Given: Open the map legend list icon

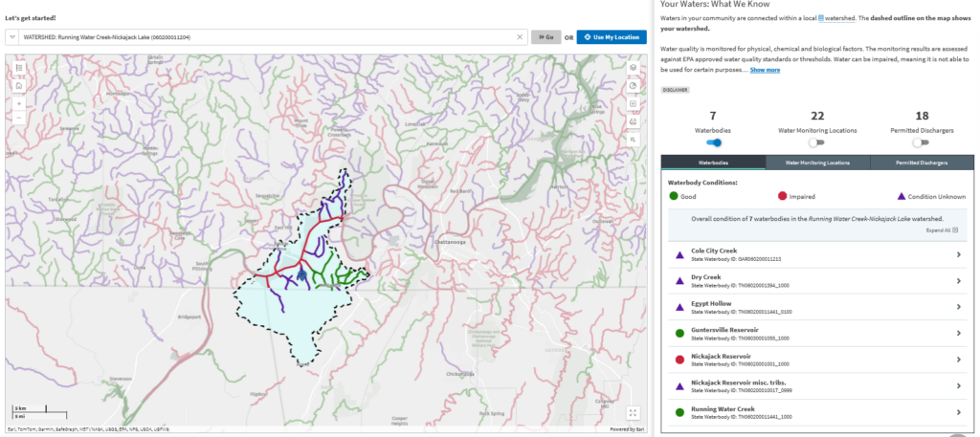Looking at the screenshot, I should point(19,69).
